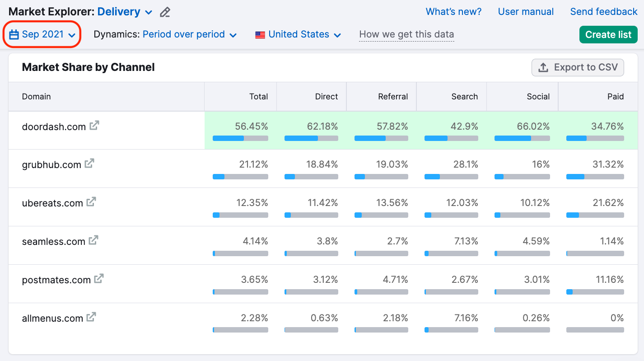Click How we get this data

tap(406, 34)
